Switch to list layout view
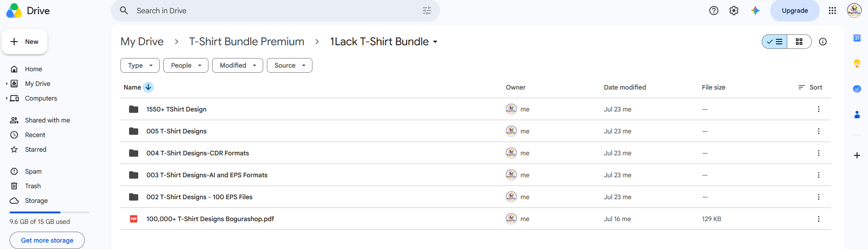The image size is (868, 249). (x=774, y=42)
